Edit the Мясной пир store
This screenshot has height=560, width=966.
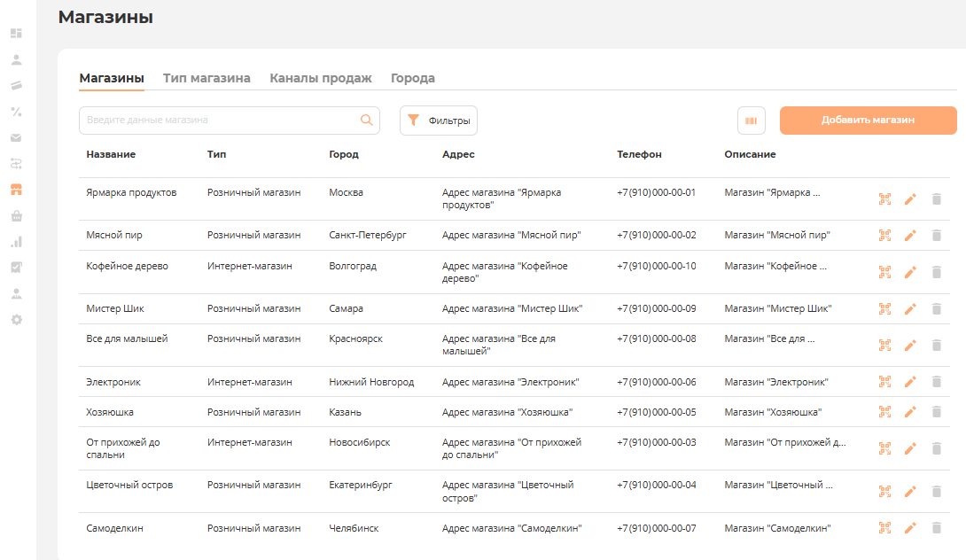[909, 236]
